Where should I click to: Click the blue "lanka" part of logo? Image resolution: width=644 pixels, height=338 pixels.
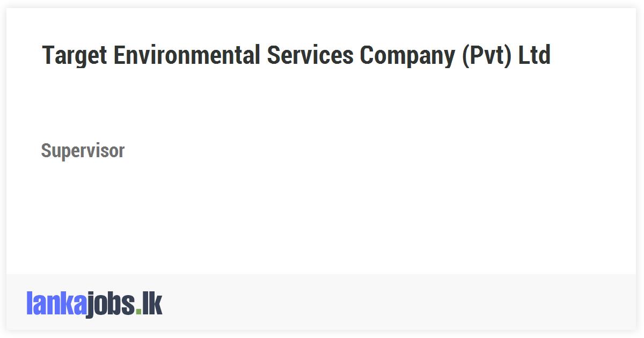point(56,304)
